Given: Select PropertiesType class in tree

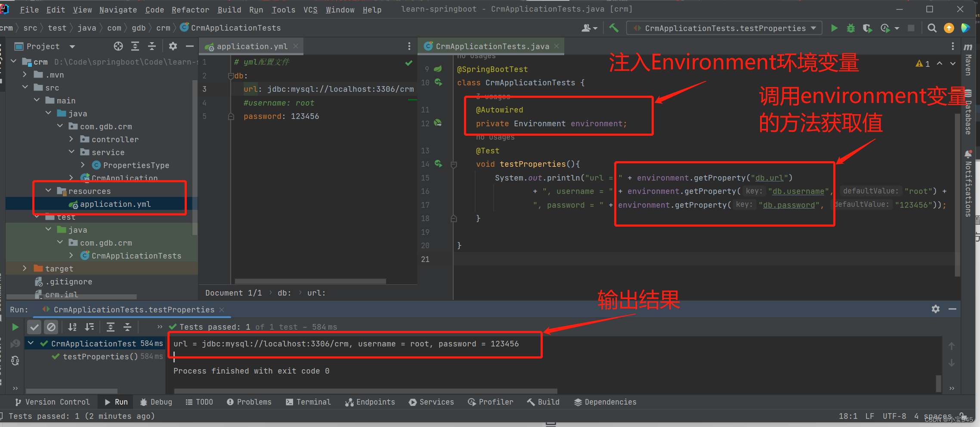Looking at the screenshot, I should (136, 165).
